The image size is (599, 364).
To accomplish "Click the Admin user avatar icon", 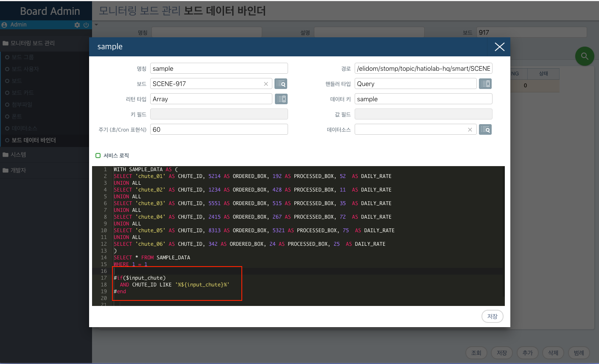I will 4,25.
